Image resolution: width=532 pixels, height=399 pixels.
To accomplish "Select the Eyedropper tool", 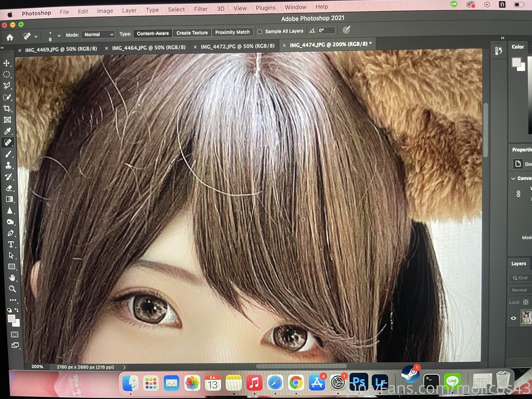I will click(8, 131).
